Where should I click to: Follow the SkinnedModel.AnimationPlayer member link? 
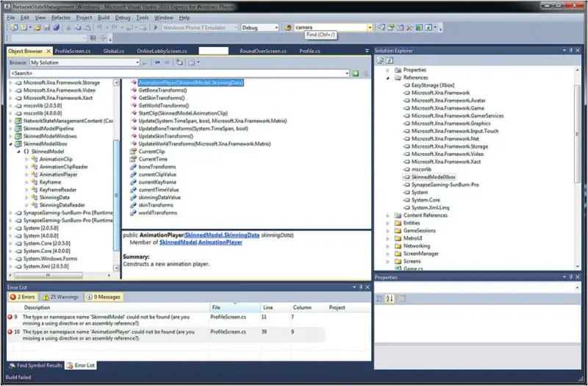tap(201, 243)
